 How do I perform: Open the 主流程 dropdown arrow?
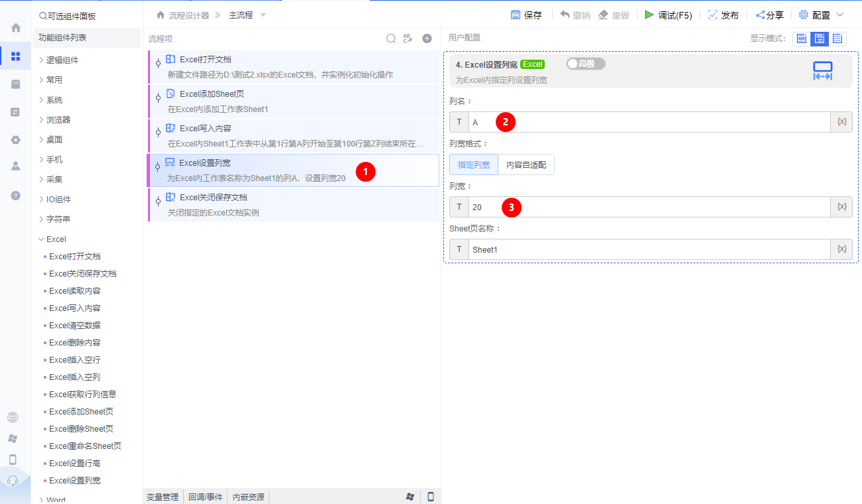tap(263, 15)
